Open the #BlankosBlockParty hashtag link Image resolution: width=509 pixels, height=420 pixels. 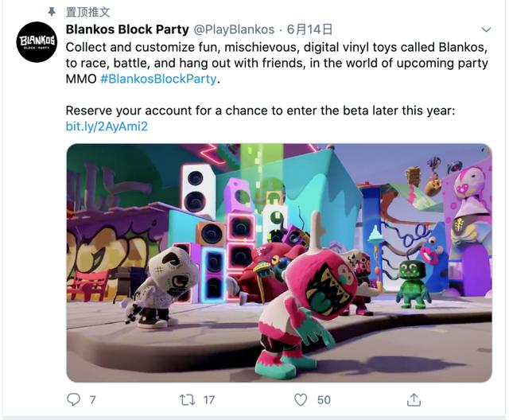pos(158,79)
